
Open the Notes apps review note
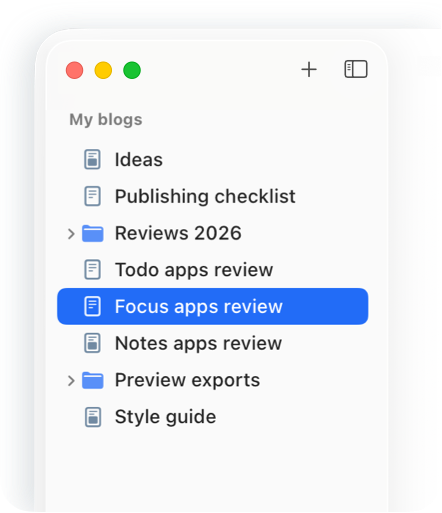198,343
